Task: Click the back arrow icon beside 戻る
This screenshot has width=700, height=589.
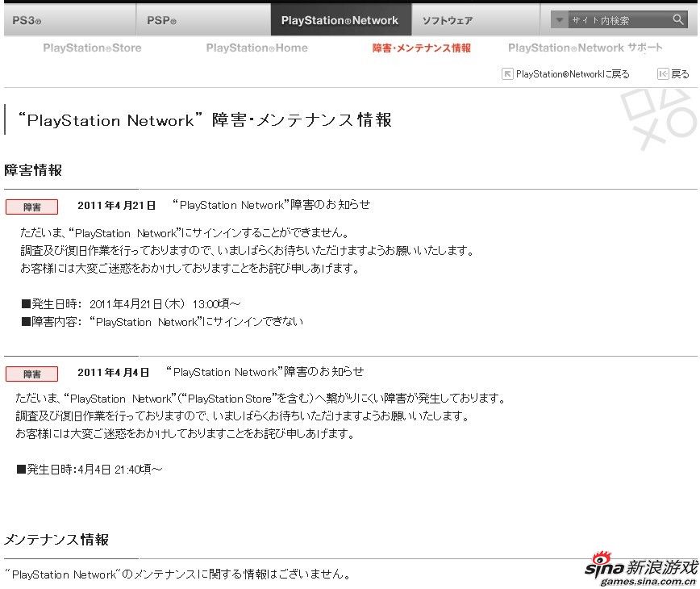Action: tap(663, 74)
